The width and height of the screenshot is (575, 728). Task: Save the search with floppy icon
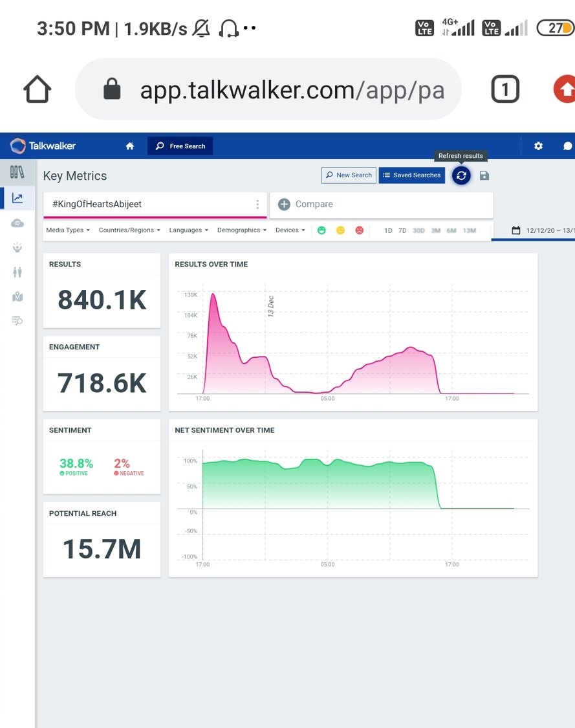(x=484, y=175)
